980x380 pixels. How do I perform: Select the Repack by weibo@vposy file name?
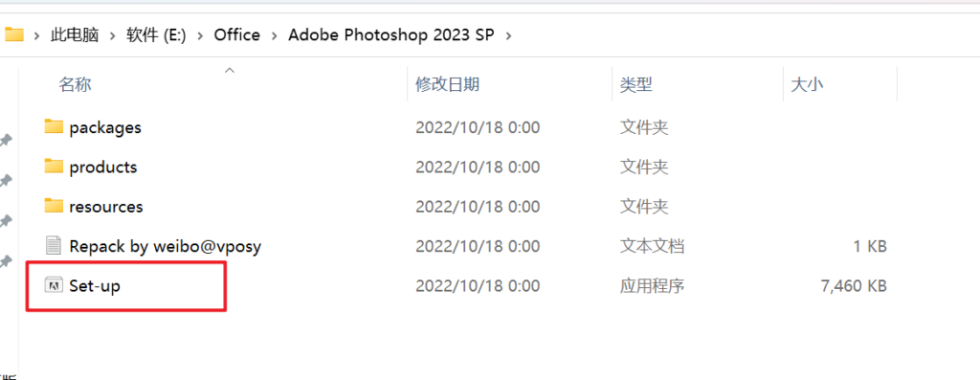[x=165, y=246]
